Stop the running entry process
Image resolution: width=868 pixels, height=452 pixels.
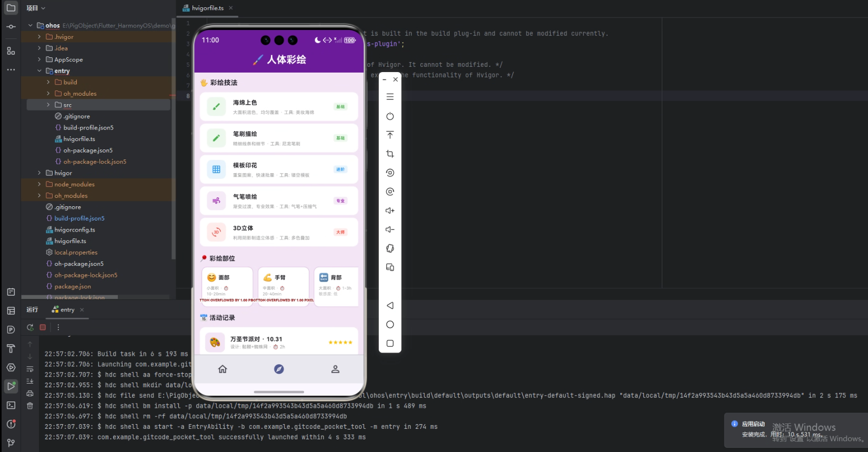pos(43,327)
